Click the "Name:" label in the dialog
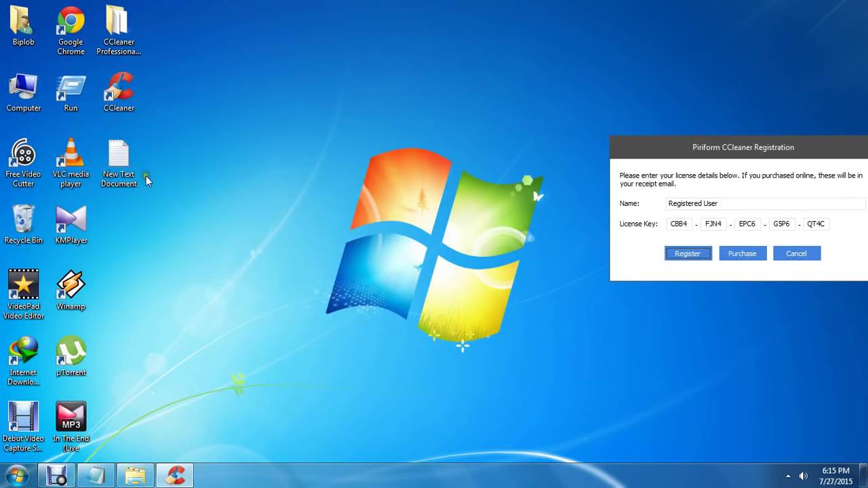 point(629,203)
